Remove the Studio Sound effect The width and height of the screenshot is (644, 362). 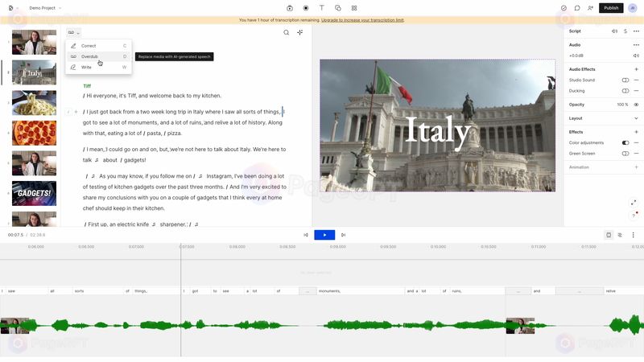pyautogui.click(x=636, y=80)
